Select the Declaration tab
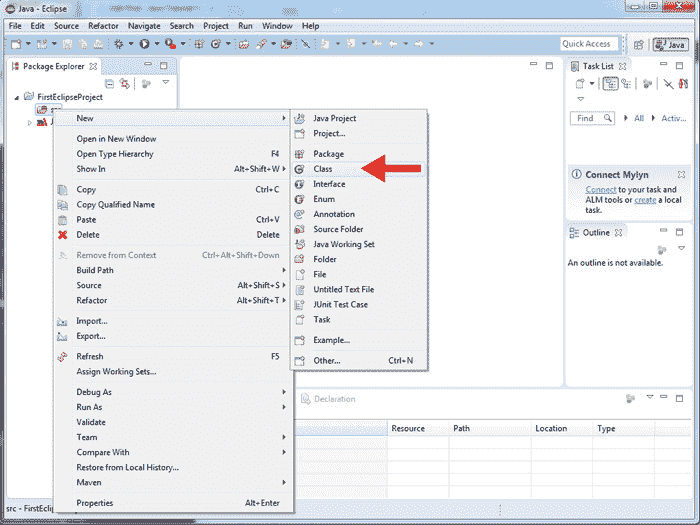 329,399
